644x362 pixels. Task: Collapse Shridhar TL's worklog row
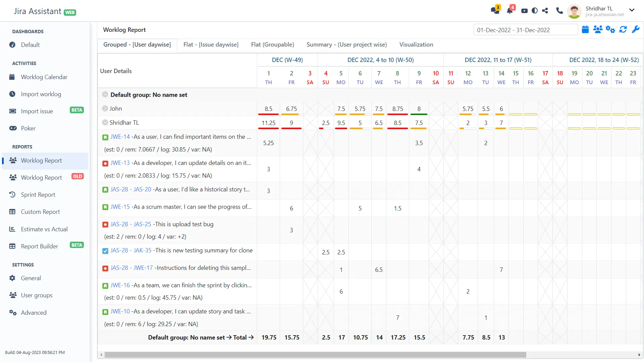[105, 123]
